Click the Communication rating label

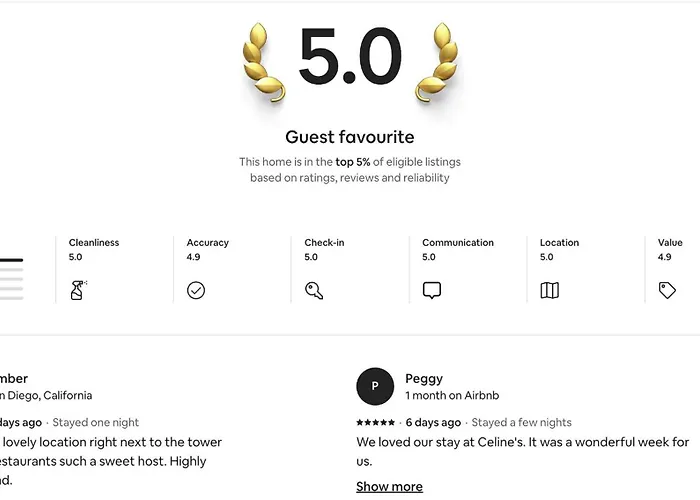click(458, 242)
